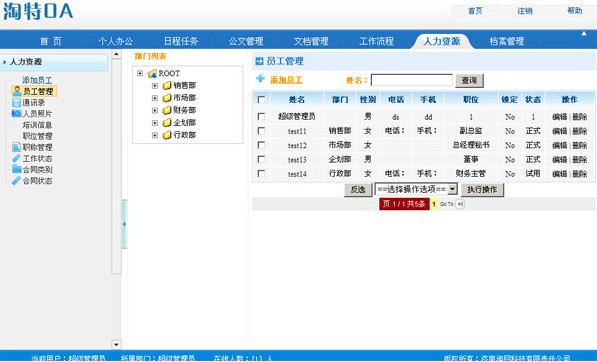Open the 公文管理 tab

[246, 41]
